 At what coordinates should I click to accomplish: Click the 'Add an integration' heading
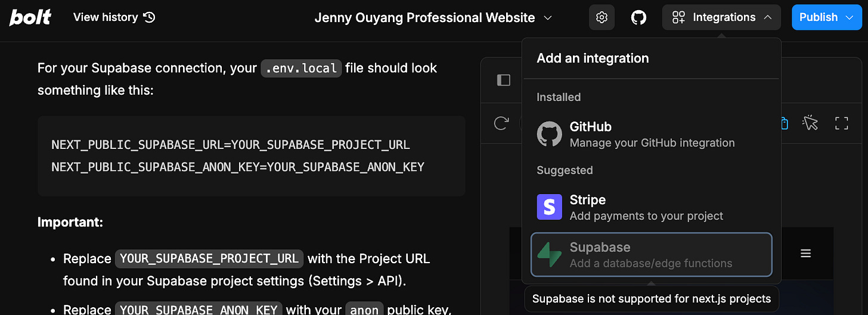coord(593,58)
